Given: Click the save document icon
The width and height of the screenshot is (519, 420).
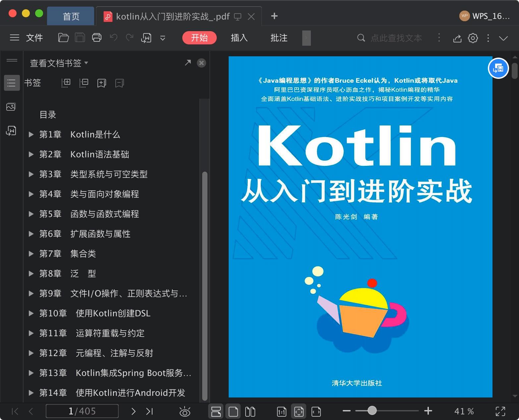Looking at the screenshot, I should point(80,38).
